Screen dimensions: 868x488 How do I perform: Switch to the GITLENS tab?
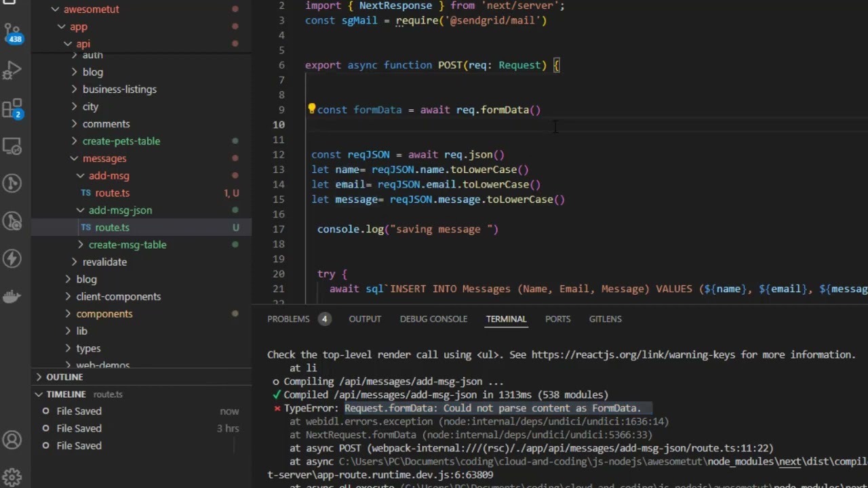click(x=605, y=319)
